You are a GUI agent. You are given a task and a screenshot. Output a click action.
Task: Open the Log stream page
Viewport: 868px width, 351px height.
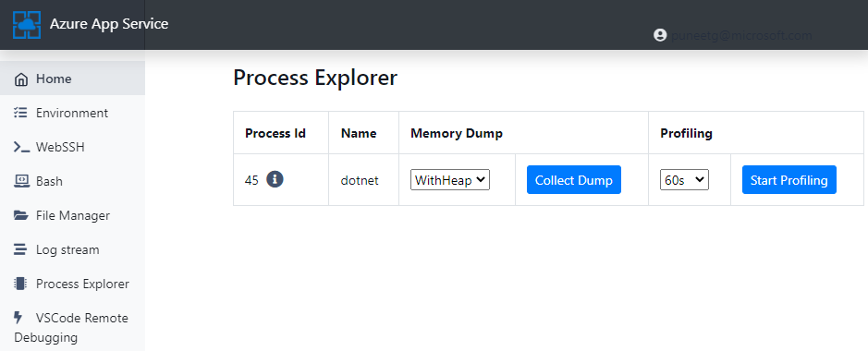[x=72, y=249]
